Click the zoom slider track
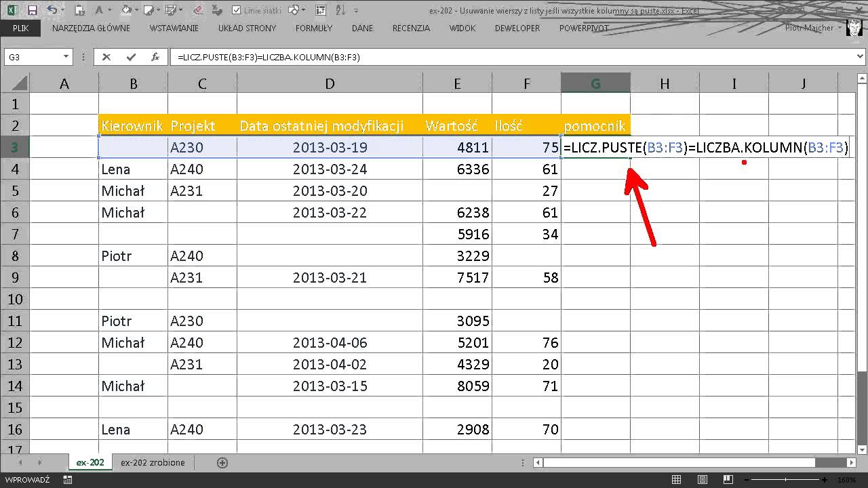The width and height of the screenshot is (868, 488). pos(785,480)
